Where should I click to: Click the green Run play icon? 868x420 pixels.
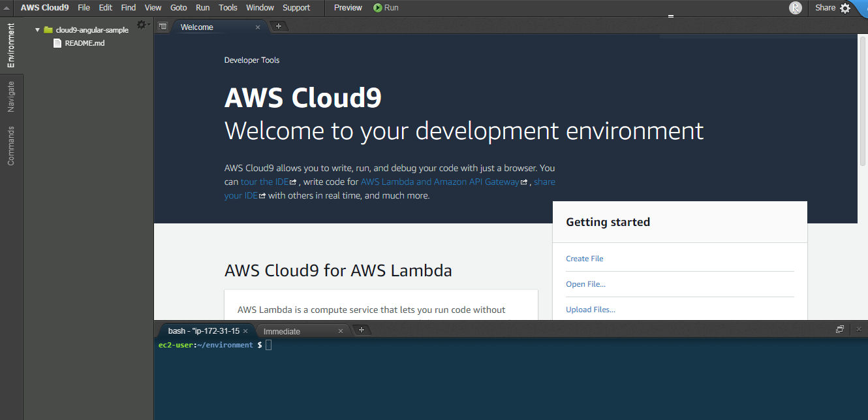coord(378,8)
